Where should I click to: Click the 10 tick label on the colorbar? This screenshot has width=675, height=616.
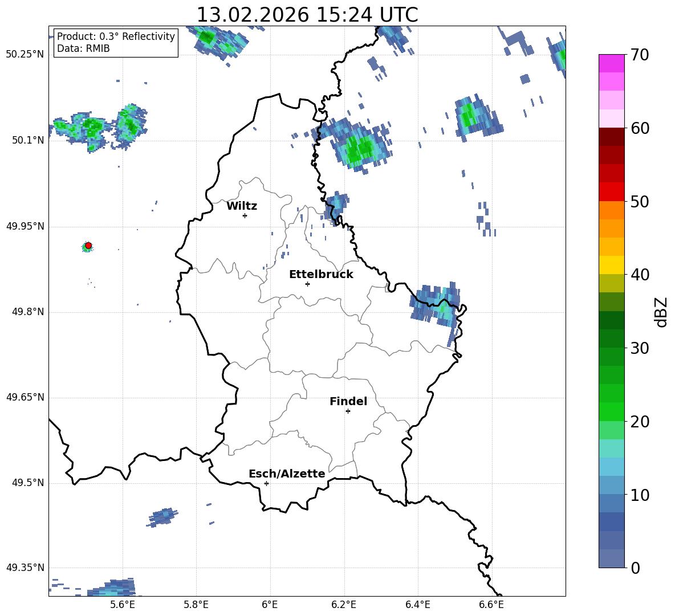[640, 495]
